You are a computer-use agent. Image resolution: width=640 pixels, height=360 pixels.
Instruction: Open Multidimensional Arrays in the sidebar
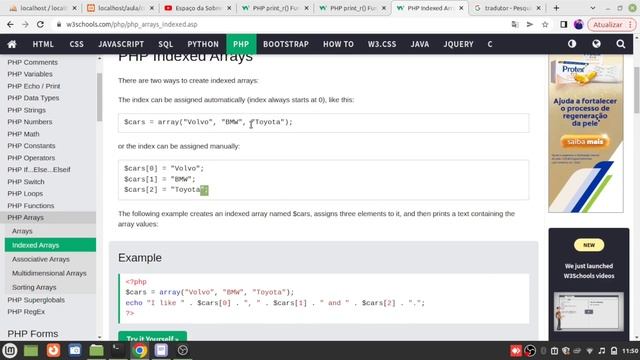pos(49,273)
